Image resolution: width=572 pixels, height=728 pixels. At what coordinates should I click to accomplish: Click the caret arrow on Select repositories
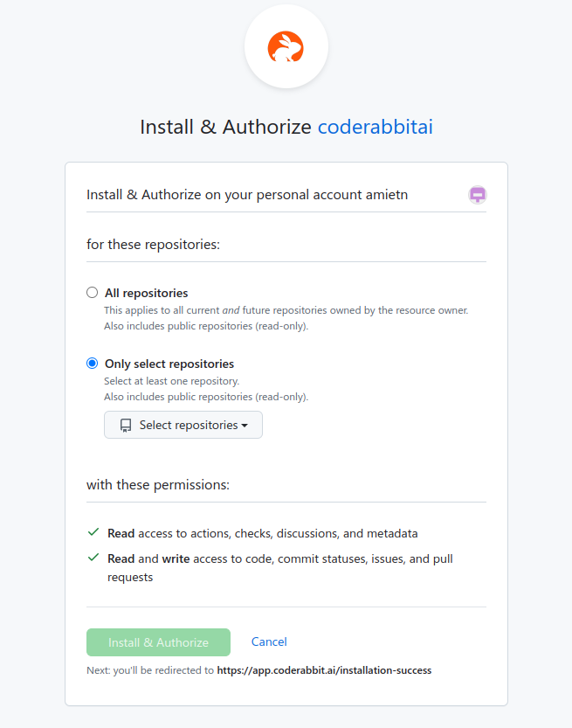pyautogui.click(x=245, y=426)
